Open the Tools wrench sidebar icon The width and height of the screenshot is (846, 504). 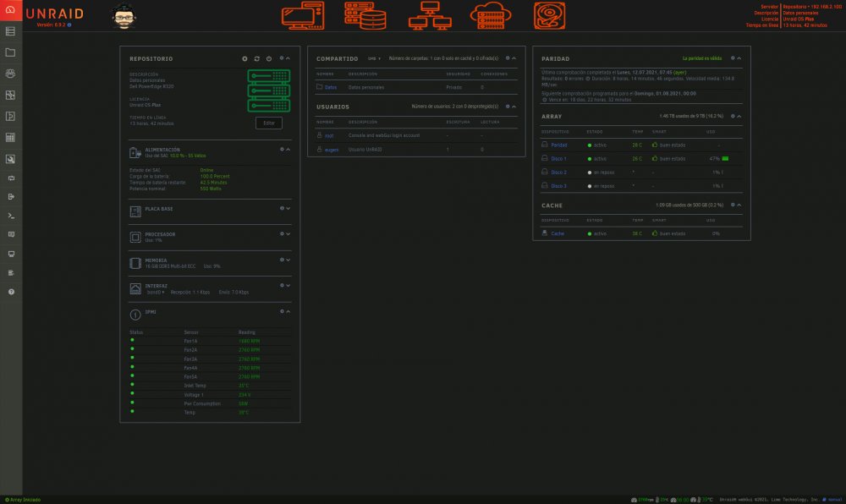pos(10,159)
